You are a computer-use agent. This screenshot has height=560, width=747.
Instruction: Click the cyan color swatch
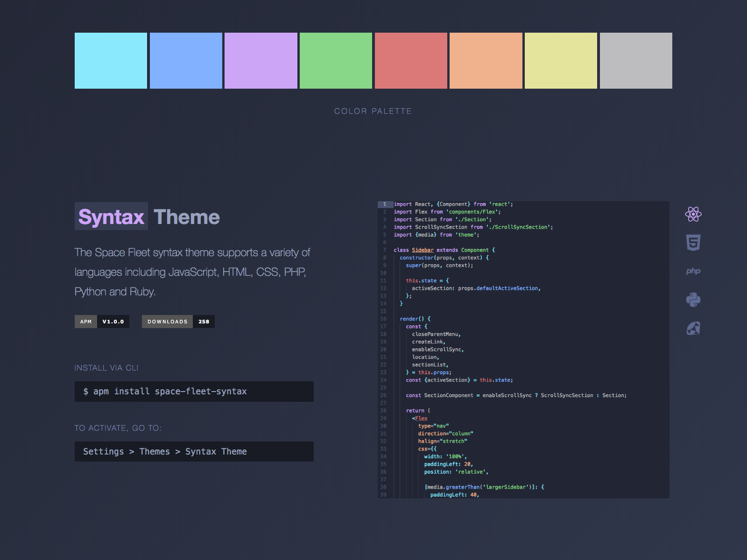[x=111, y=61]
